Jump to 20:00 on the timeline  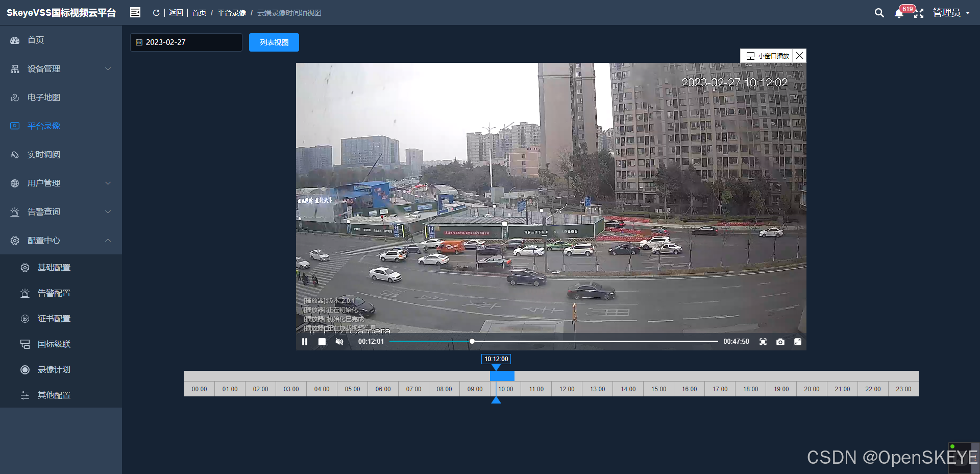[x=812, y=389]
